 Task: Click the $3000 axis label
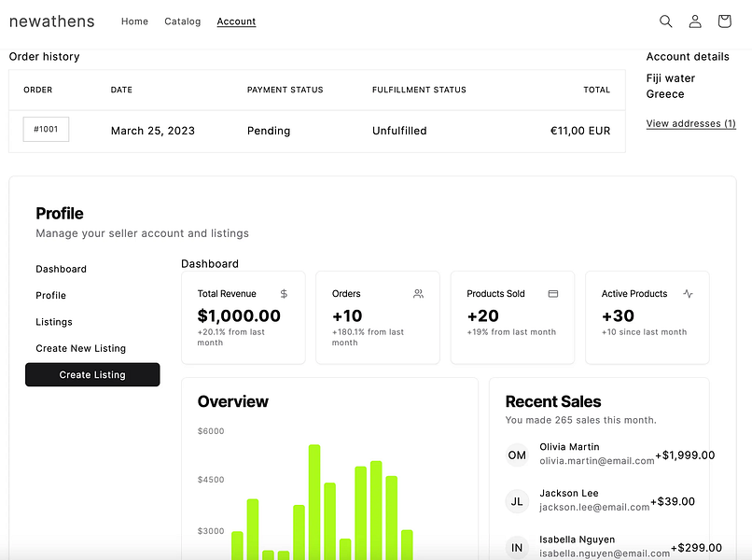click(x=211, y=531)
